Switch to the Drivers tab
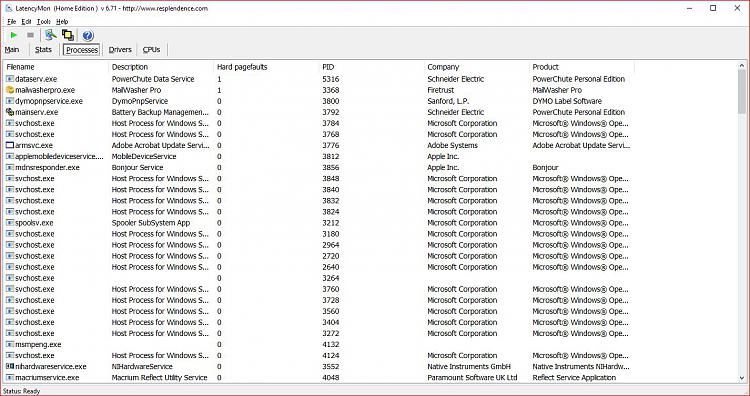This screenshot has height=396, width=750. pyautogui.click(x=120, y=49)
